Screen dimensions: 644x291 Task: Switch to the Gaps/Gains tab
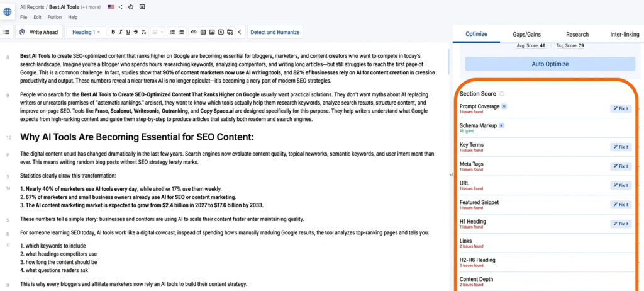(x=526, y=34)
